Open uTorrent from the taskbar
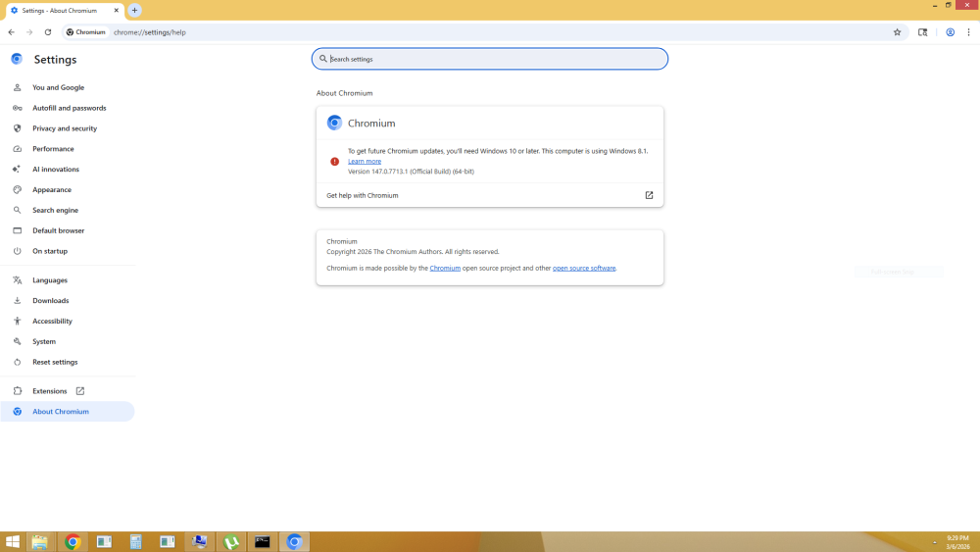980x552 pixels. (x=231, y=542)
